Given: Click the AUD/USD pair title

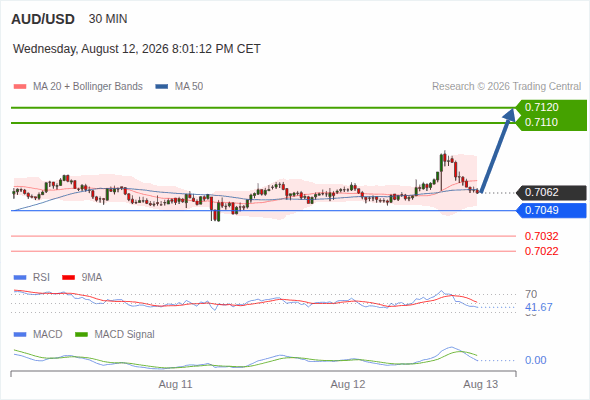Looking at the screenshot, I should click(x=43, y=19).
